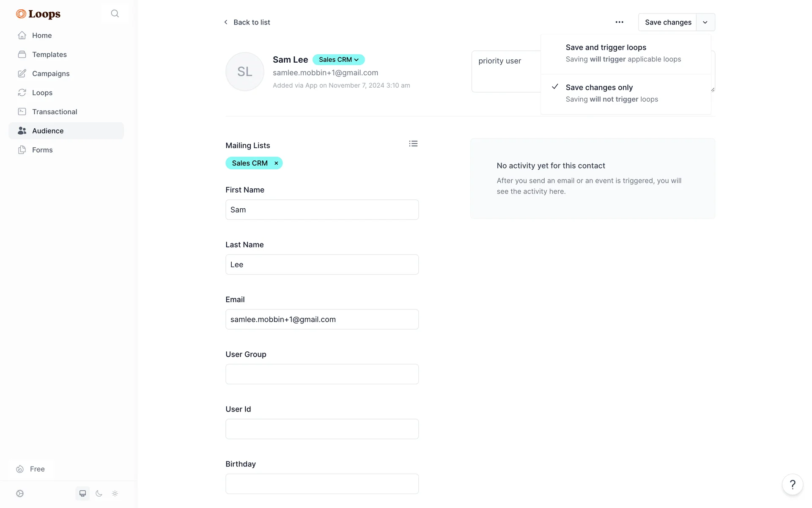The height and width of the screenshot is (508, 812).
Task: Go to Campaigns in sidebar
Action: 51,74
